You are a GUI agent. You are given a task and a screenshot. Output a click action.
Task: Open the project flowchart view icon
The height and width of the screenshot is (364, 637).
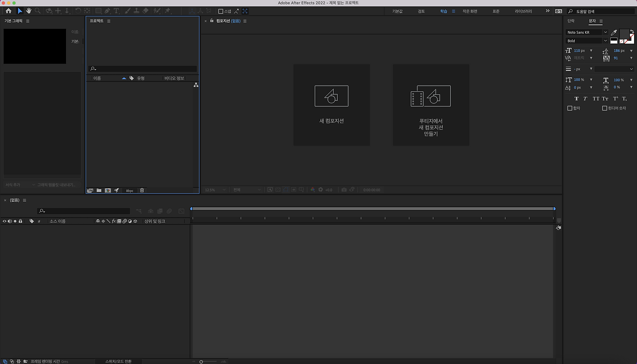point(196,86)
